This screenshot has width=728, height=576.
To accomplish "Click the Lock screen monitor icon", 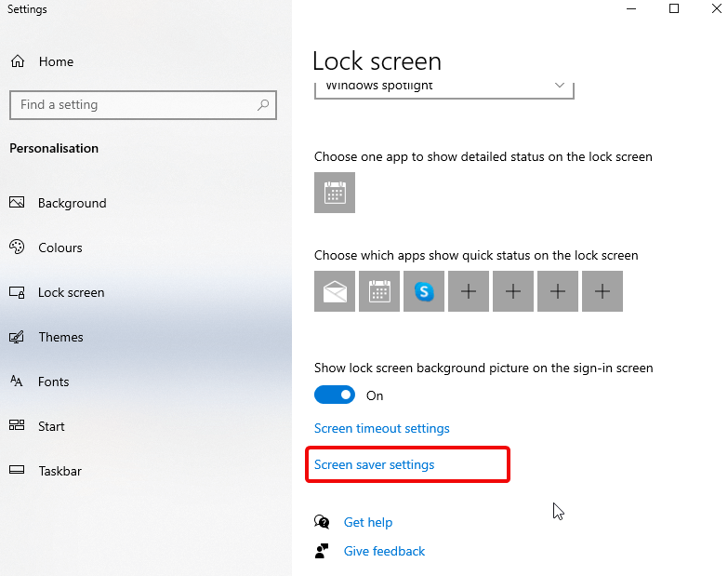I will pyautogui.click(x=17, y=292).
